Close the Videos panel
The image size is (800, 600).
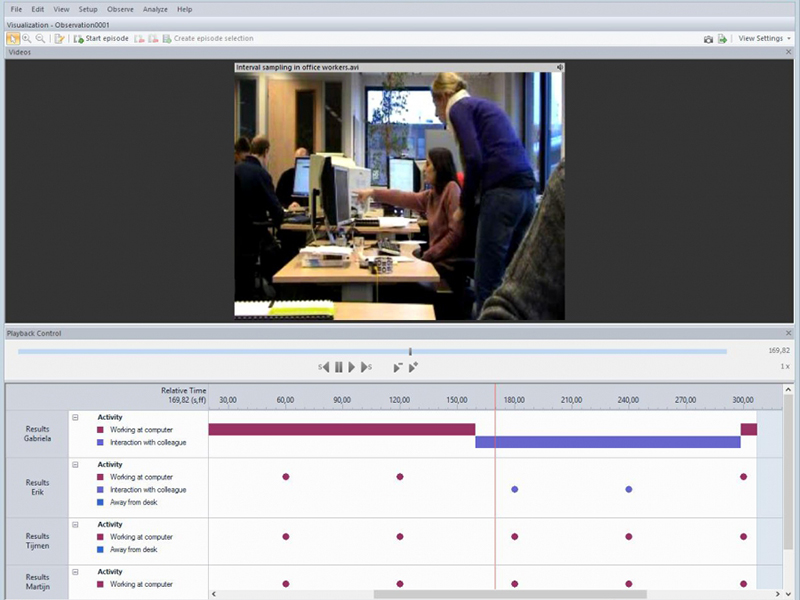coord(788,51)
